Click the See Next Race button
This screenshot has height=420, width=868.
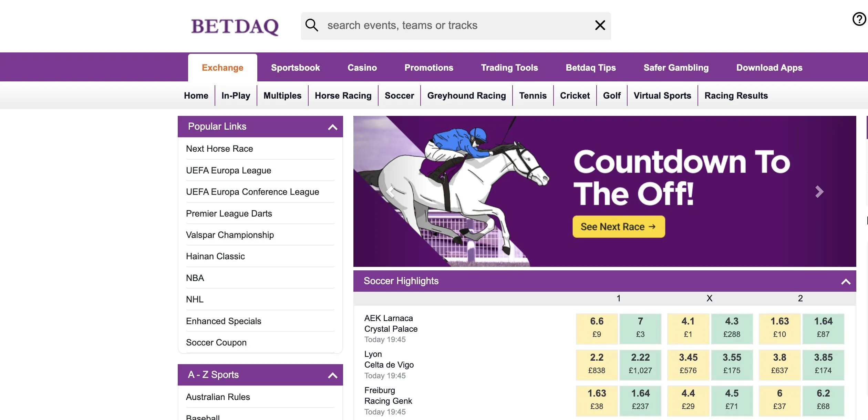pos(619,227)
